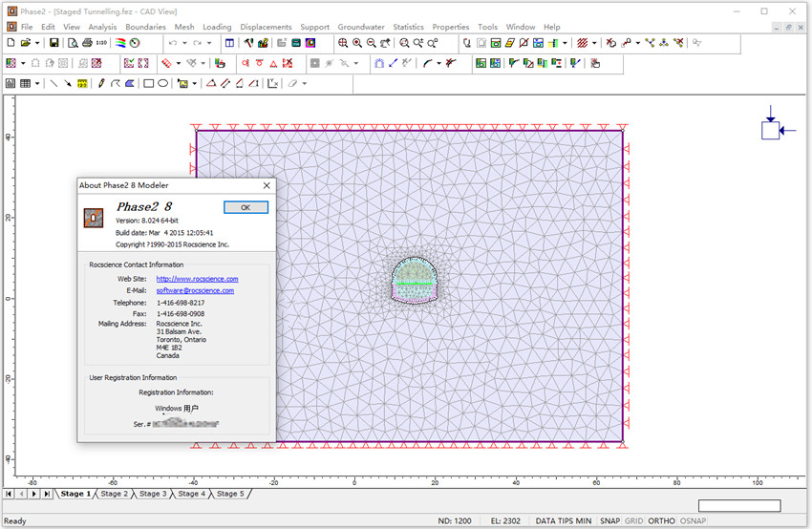Click the tile windows split-view icon

pyautogui.click(x=229, y=43)
